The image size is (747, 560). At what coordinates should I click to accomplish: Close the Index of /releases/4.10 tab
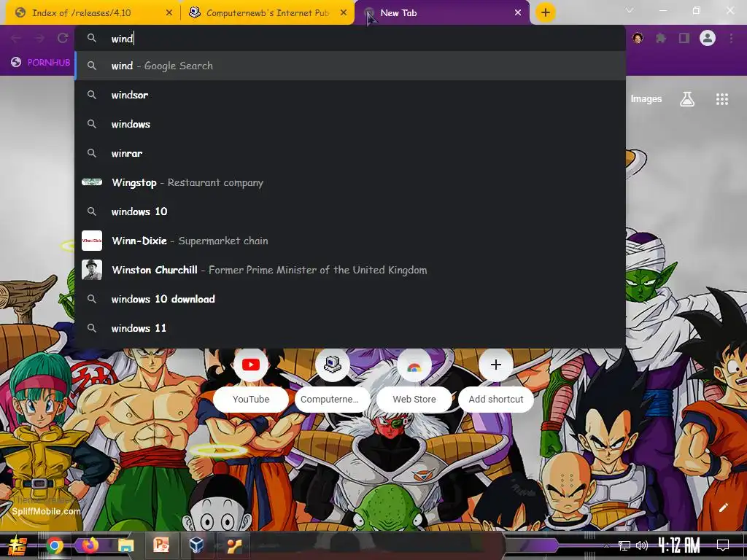click(169, 13)
